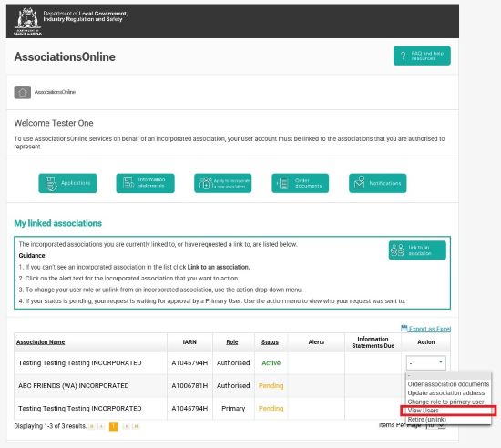Go to next page pagination arrow

pos(126,426)
